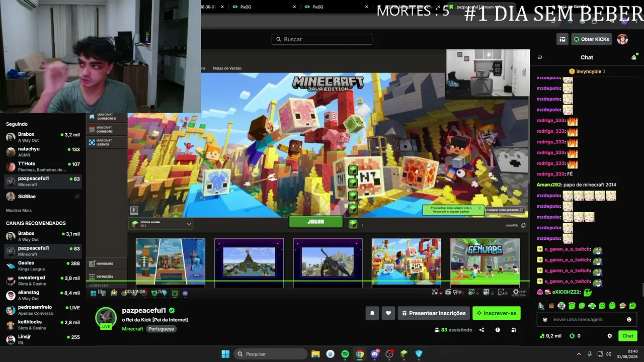Click the GENWARS news thumbnail in launcher
This screenshot has height=362, width=644.
[485, 262]
